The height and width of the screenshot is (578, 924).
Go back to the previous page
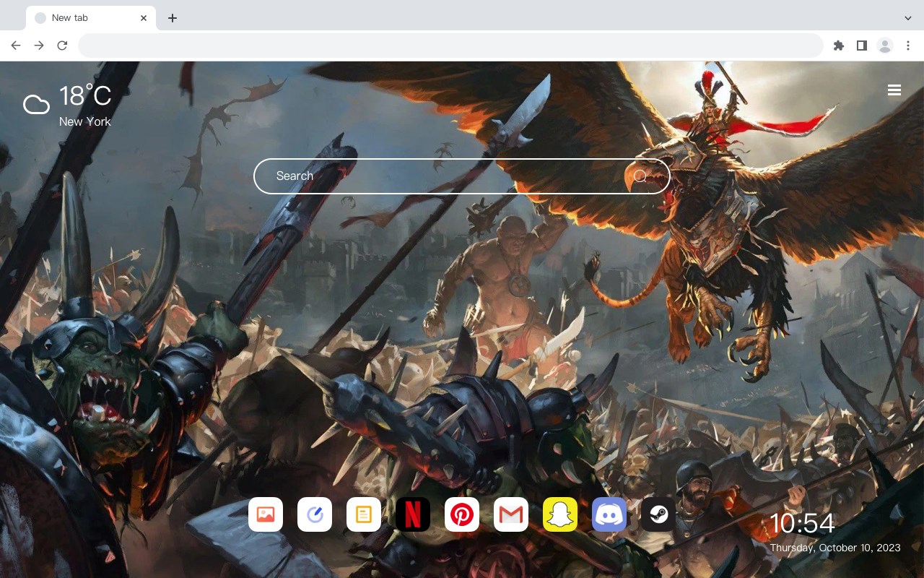pyautogui.click(x=16, y=46)
